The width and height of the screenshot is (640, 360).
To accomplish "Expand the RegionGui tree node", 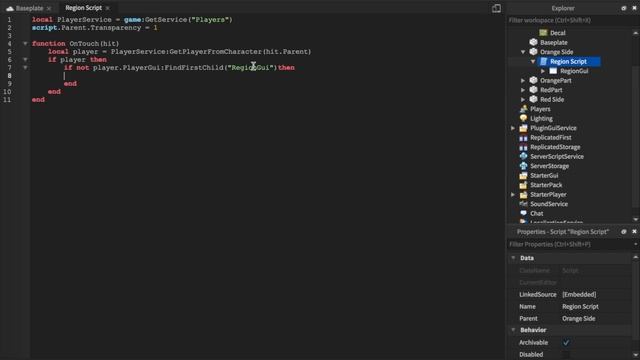I will point(543,71).
